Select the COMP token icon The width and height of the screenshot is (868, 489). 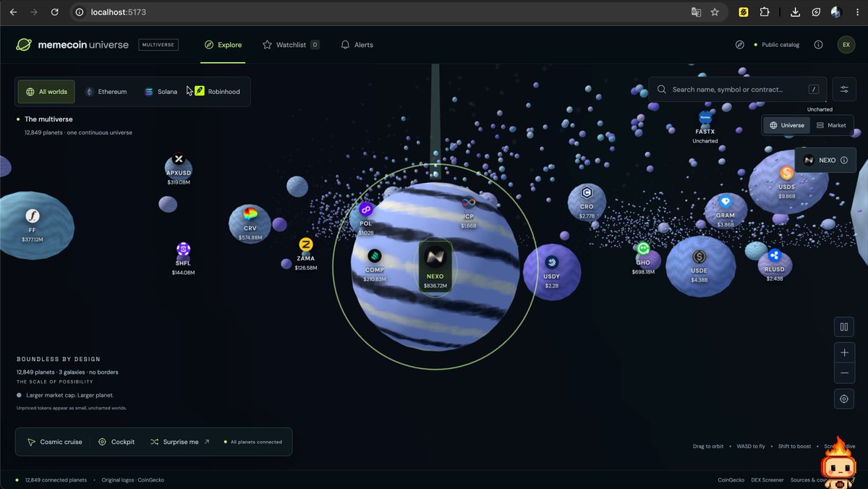pos(374,256)
